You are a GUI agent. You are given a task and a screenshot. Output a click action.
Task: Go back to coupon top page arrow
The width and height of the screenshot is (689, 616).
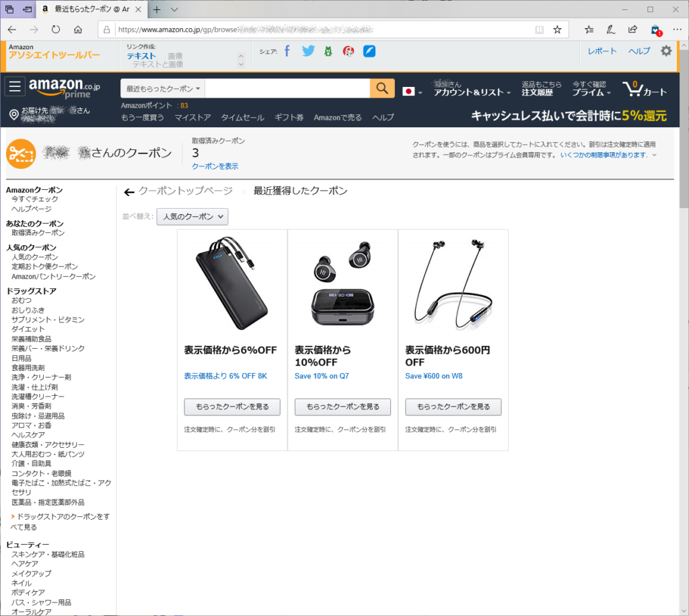click(129, 192)
